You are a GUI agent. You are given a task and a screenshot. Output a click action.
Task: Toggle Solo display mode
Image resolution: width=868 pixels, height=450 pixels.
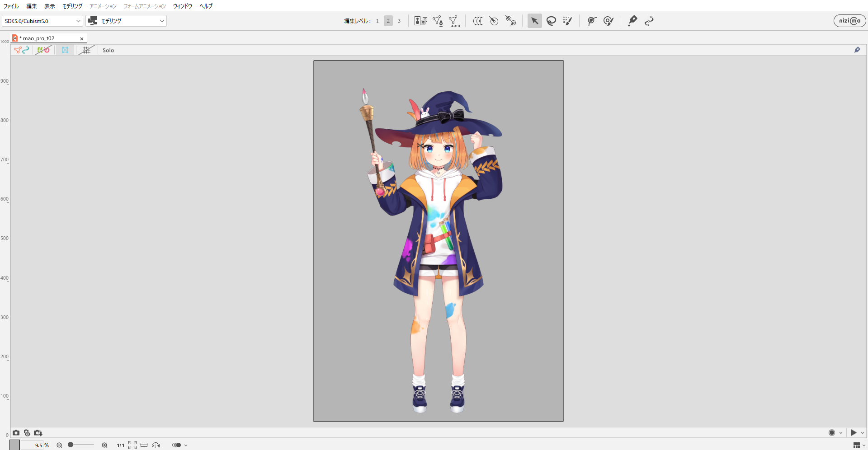(108, 50)
